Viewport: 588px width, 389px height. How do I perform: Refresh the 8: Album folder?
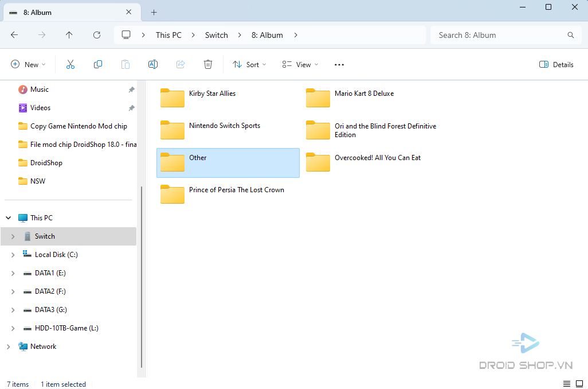(97, 35)
